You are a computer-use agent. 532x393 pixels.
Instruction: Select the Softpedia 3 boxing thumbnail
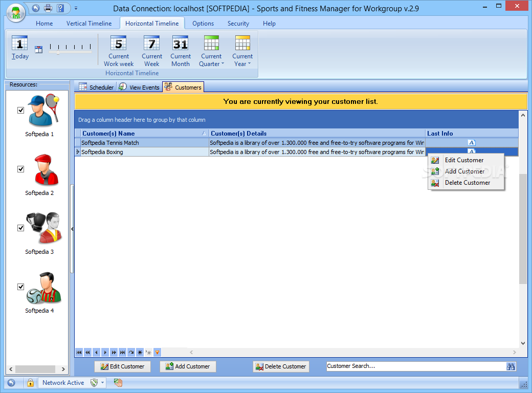[x=45, y=228]
